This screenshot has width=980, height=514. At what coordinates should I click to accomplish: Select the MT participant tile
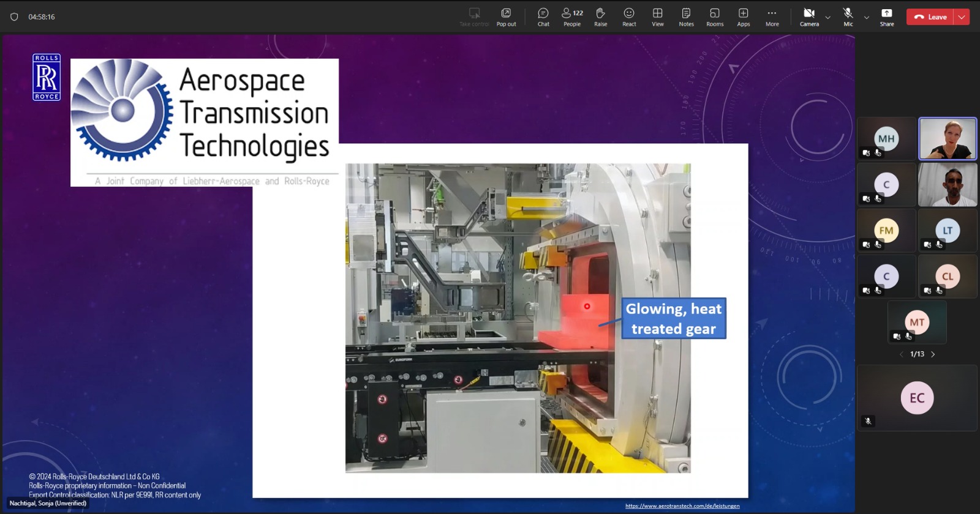tap(917, 322)
